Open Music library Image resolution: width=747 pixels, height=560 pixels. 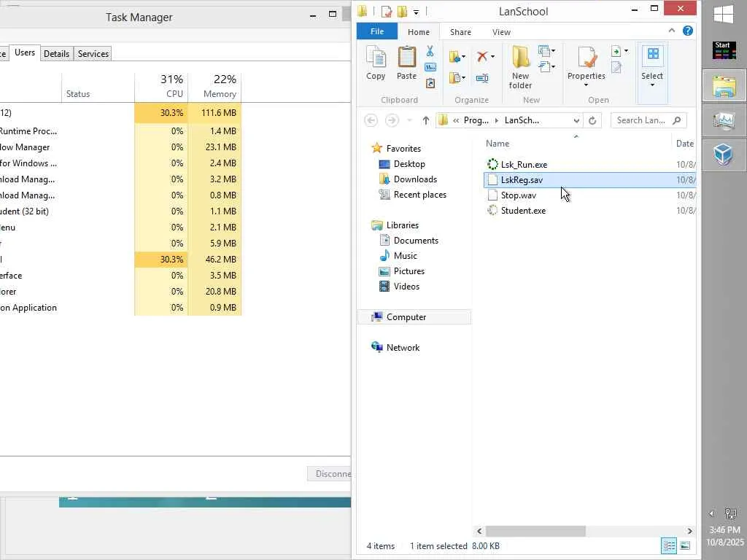tap(405, 256)
